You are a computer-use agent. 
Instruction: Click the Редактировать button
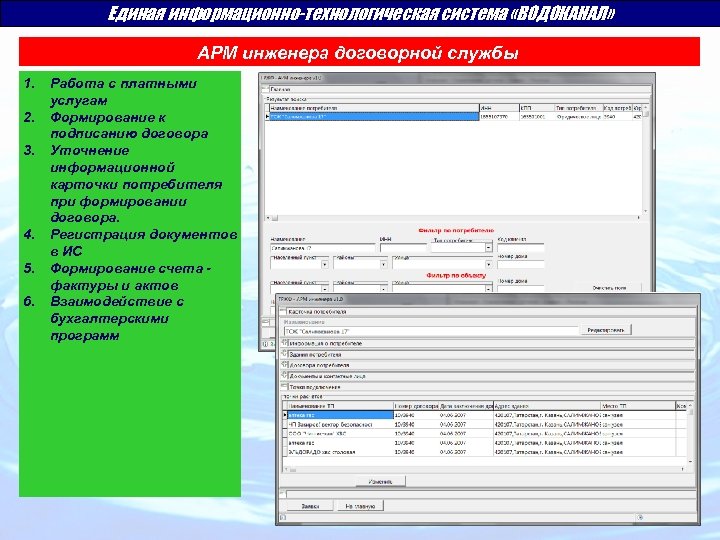[x=606, y=330]
